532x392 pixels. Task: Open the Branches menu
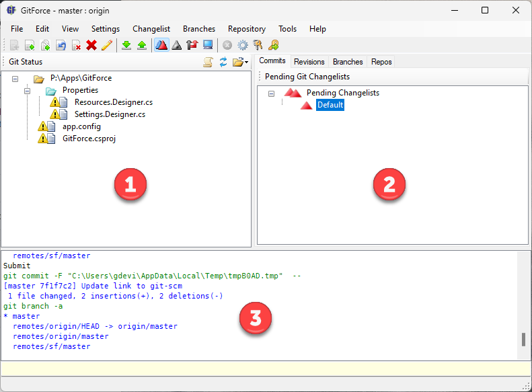pos(199,29)
